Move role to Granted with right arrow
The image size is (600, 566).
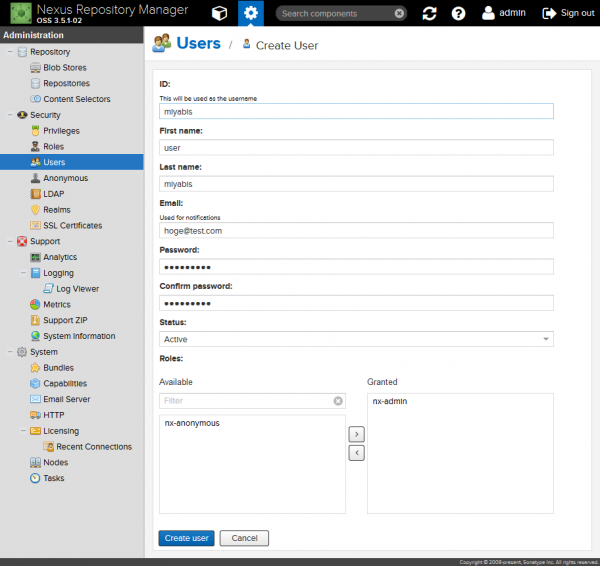tap(356, 434)
